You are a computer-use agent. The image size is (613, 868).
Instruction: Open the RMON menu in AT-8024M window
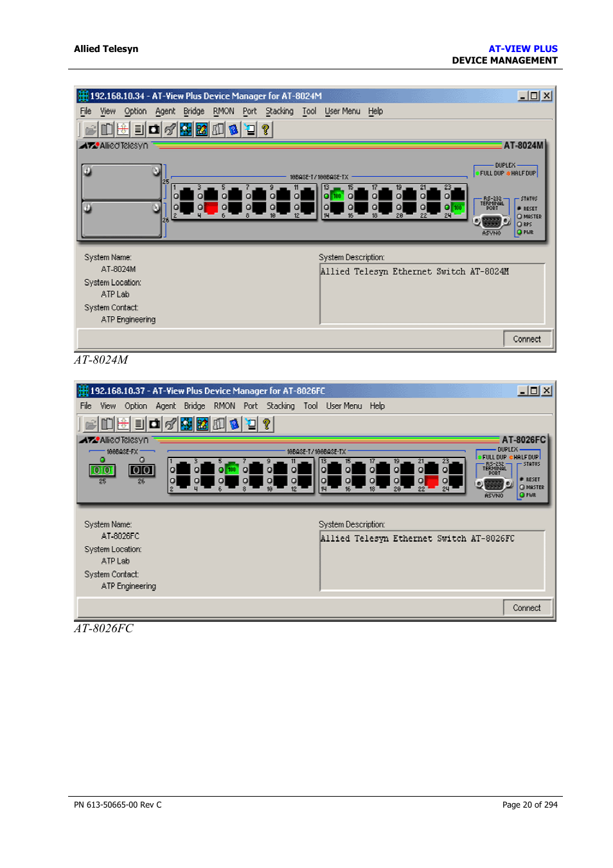pos(224,111)
